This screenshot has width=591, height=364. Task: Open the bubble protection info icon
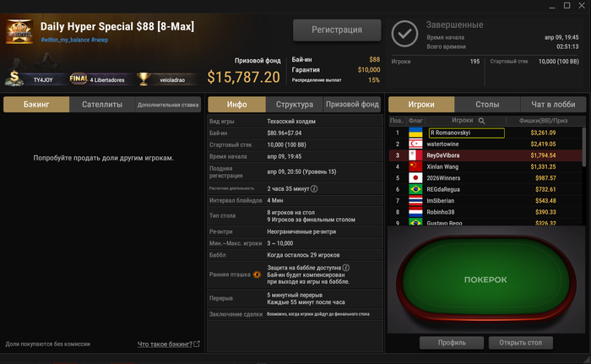(345, 268)
